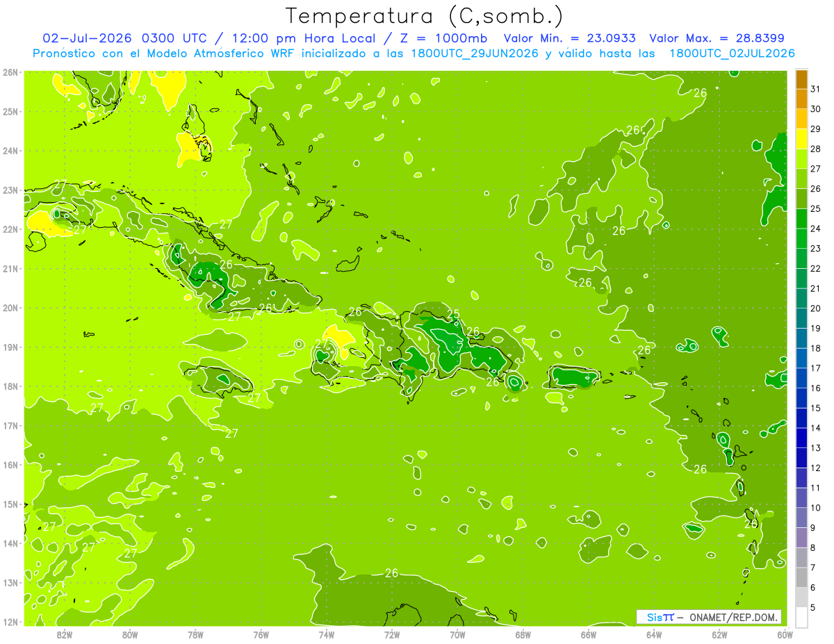Click the 16N latitude axis label
The image size is (834, 644).
coord(10,465)
